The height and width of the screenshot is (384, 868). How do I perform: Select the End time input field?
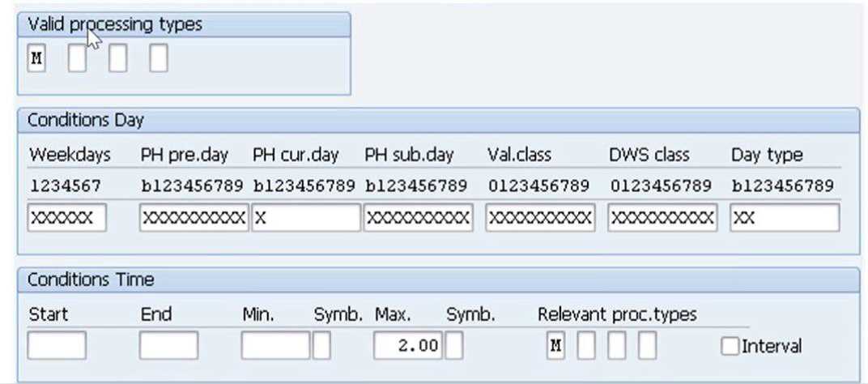[x=168, y=346]
